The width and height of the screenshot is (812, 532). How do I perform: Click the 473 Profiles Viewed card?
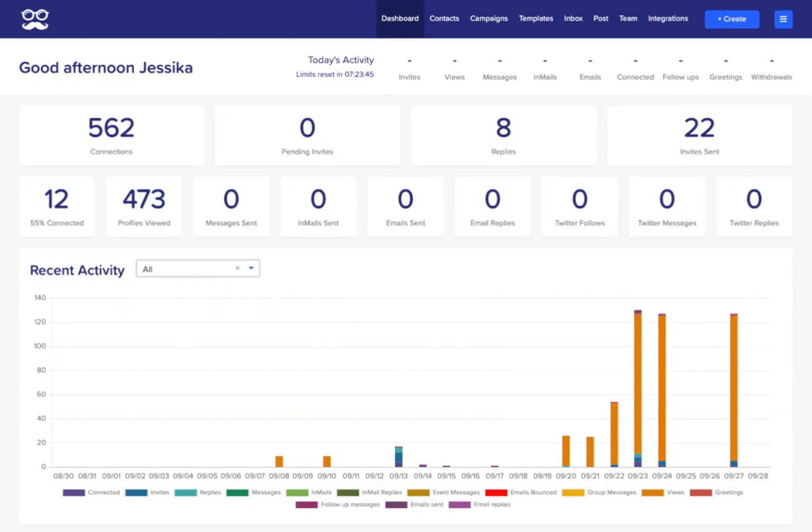(x=144, y=207)
